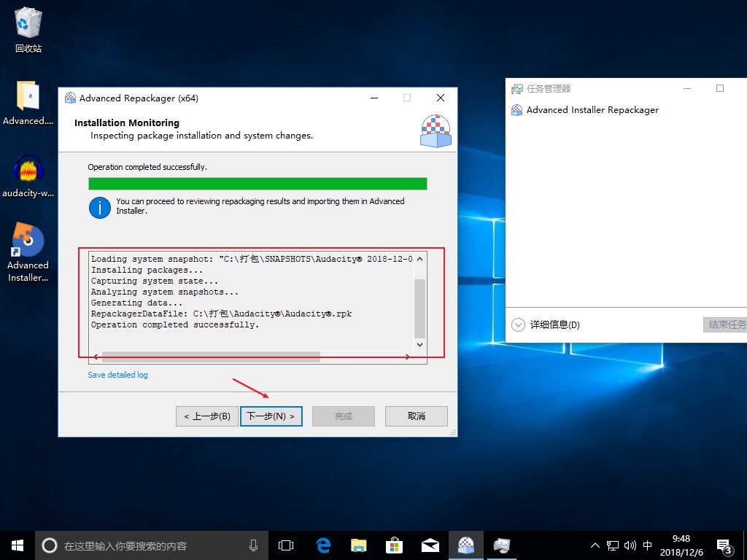
Task: Show hidden system tray icons
Action: (595, 545)
